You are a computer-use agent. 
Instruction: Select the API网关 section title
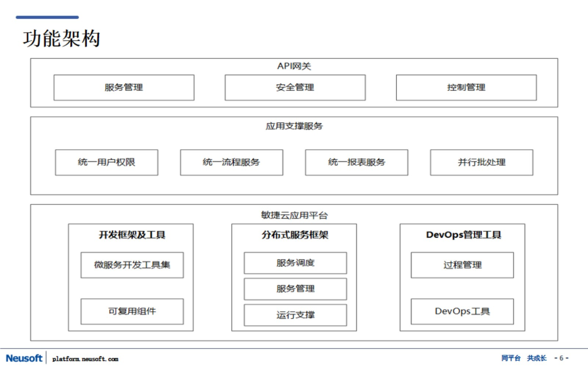tap(295, 65)
